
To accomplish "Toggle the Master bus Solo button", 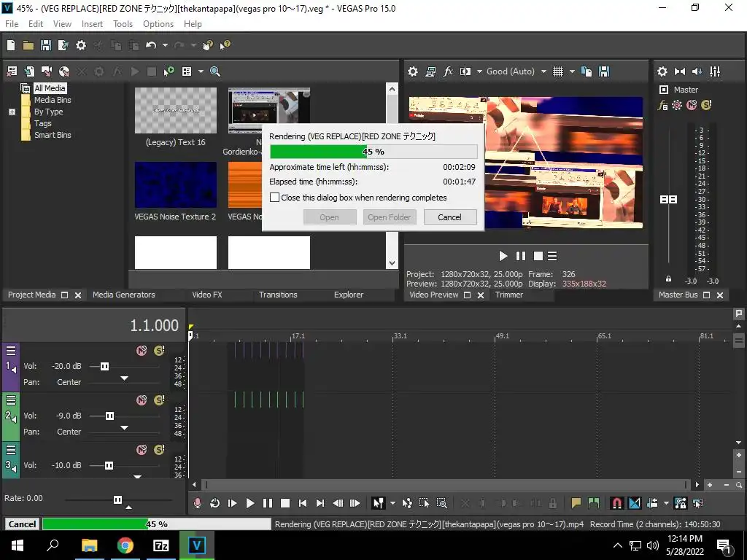I will [706, 105].
